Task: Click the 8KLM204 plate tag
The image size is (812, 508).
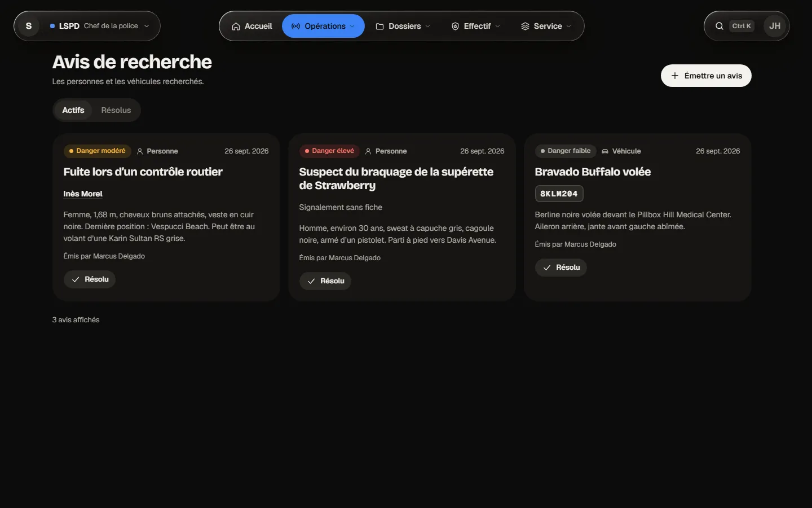Action: (559, 194)
